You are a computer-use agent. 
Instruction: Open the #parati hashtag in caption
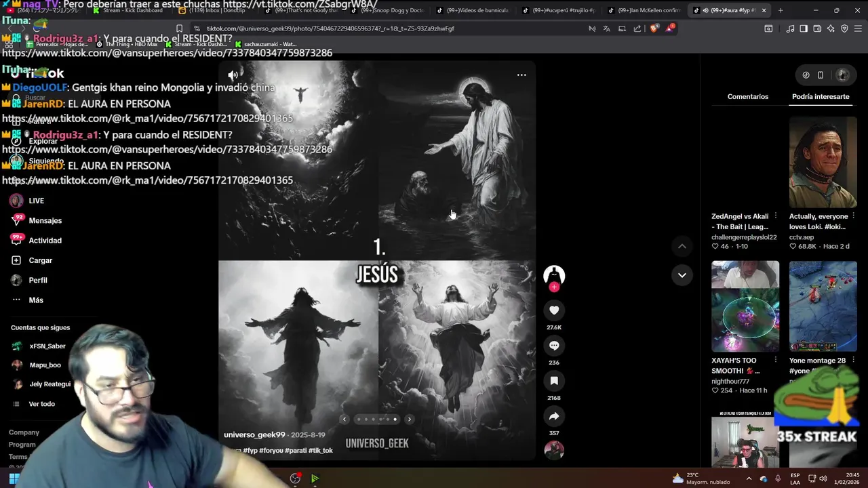(296, 451)
